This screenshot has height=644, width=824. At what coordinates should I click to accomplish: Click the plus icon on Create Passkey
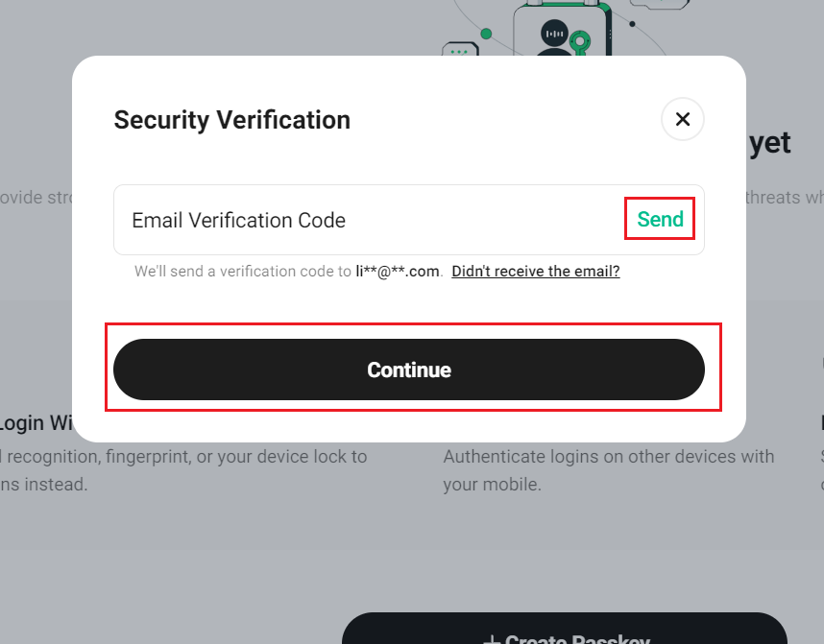click(x=492, y=640)
